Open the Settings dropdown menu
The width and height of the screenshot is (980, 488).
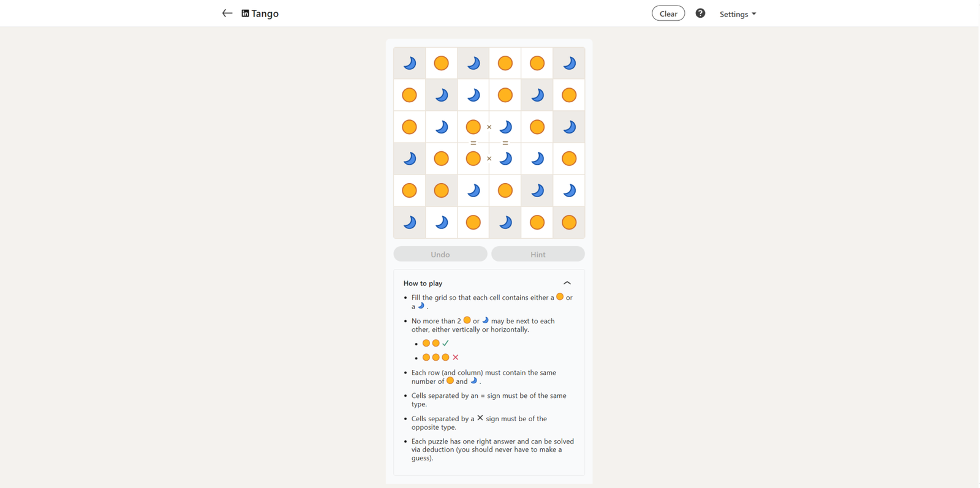[x=737, y=14]
